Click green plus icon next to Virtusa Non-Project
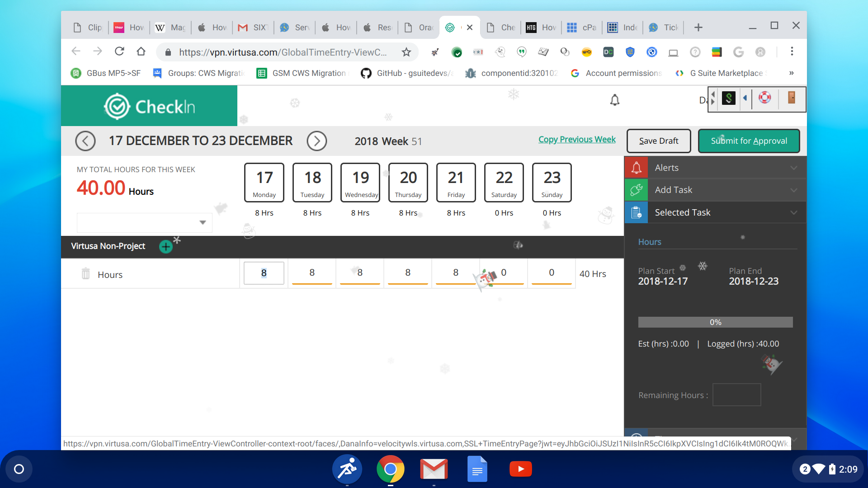868x488 pixels. [x=166, y=247]
